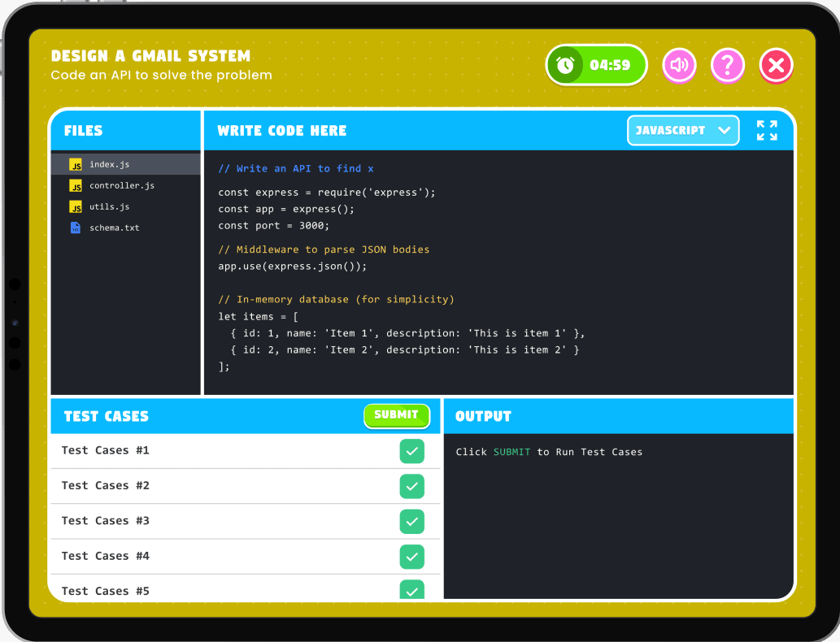Toggle the checkbox for Test Cases #4
Image resolution: width=840 pixels, height=642 pixels.
[x=411, y=557]
